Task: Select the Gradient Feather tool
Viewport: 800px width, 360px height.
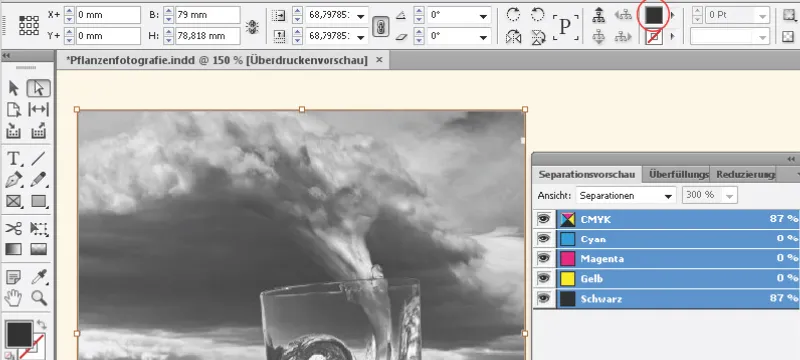Action: (39, 249)
